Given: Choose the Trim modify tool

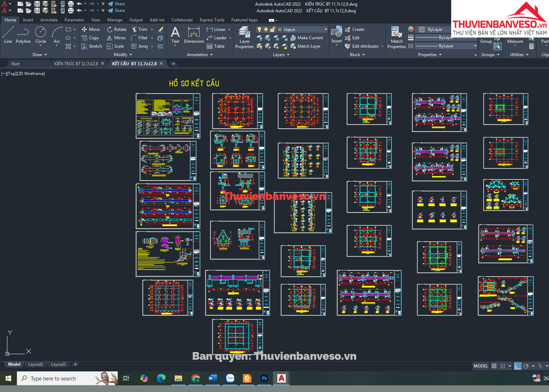Looking at the screenshot, I should 139,29.
